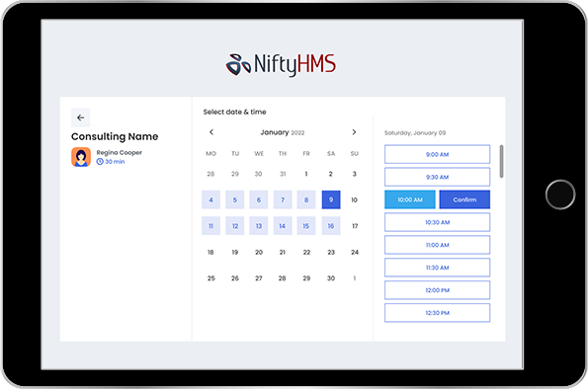Select the highlighted 10:00 AM slot

point(410,199)
